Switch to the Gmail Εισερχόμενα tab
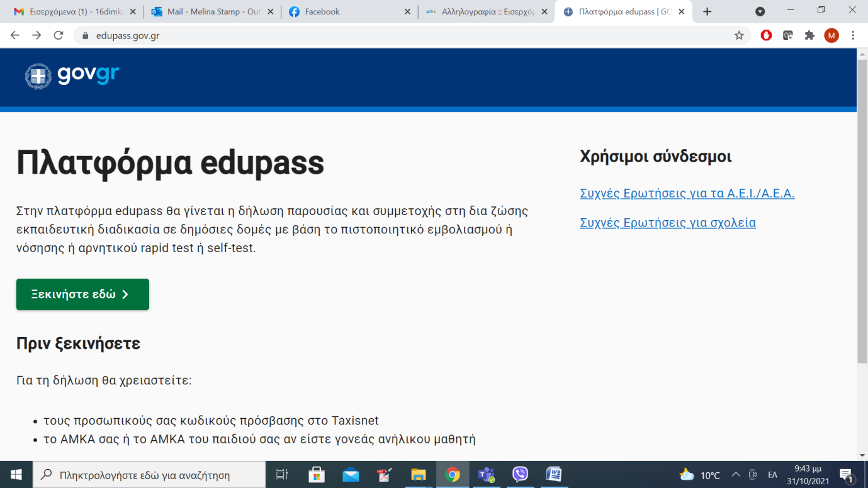 pyautogui.click(x=75, y=12)
